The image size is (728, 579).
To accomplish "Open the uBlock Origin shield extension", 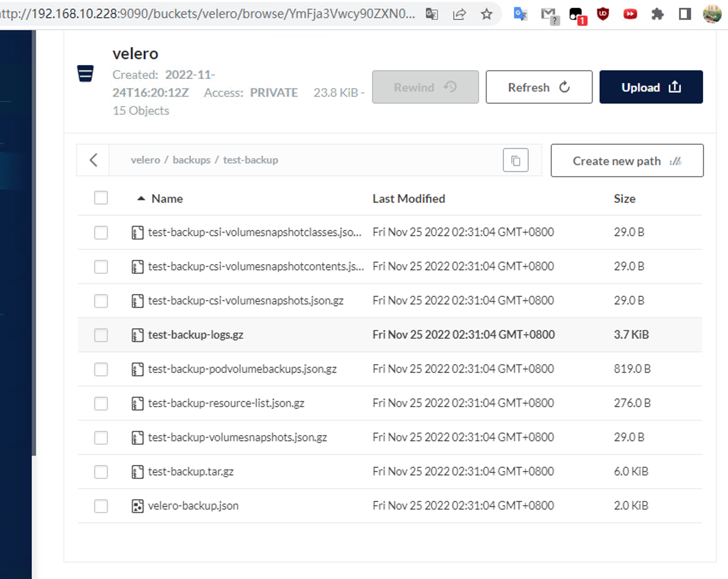I will [x=603, y=14].
